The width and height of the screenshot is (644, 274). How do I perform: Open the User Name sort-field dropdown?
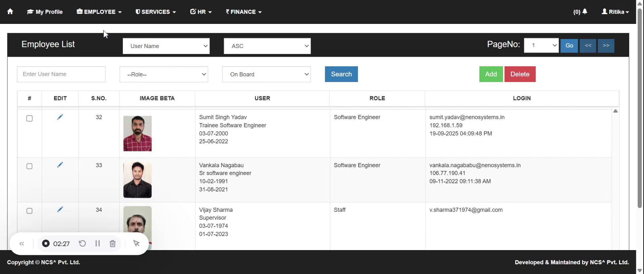(x=166, y=46)
